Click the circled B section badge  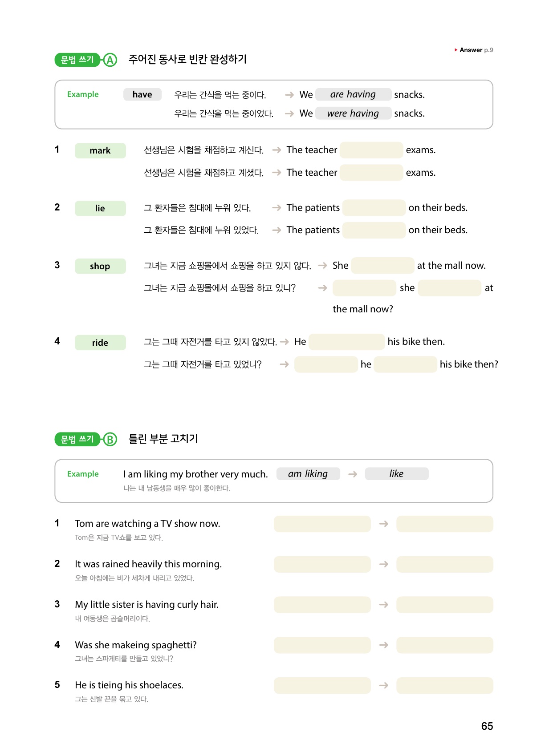(x=110, y=440)
